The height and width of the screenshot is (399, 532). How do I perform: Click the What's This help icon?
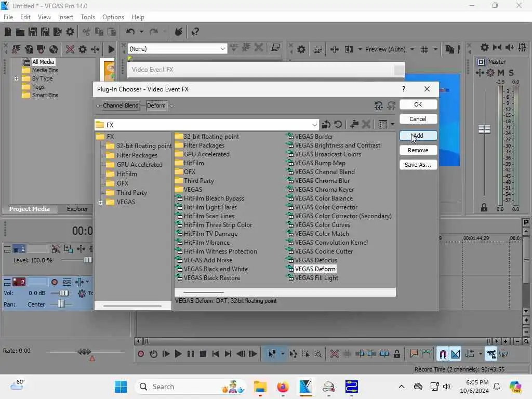click(x=195, y=32)
